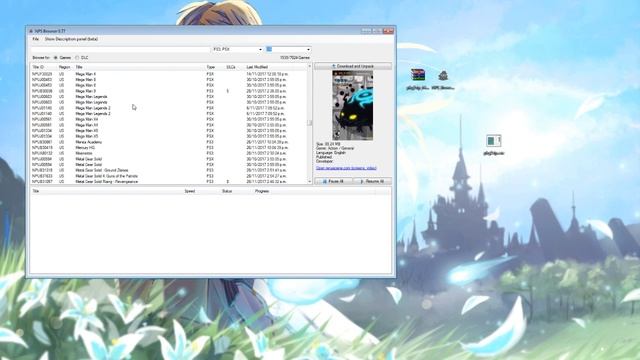Select the Mercury Hg row

[x=169, y=148]
